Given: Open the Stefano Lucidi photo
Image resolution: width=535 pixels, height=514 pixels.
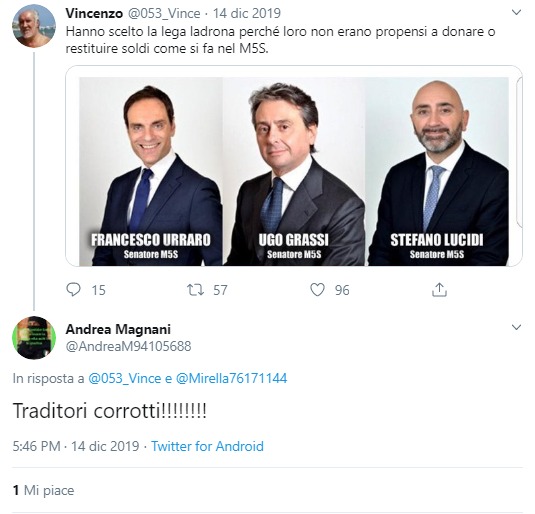Looking at the screenshot, I should point(437,171).
